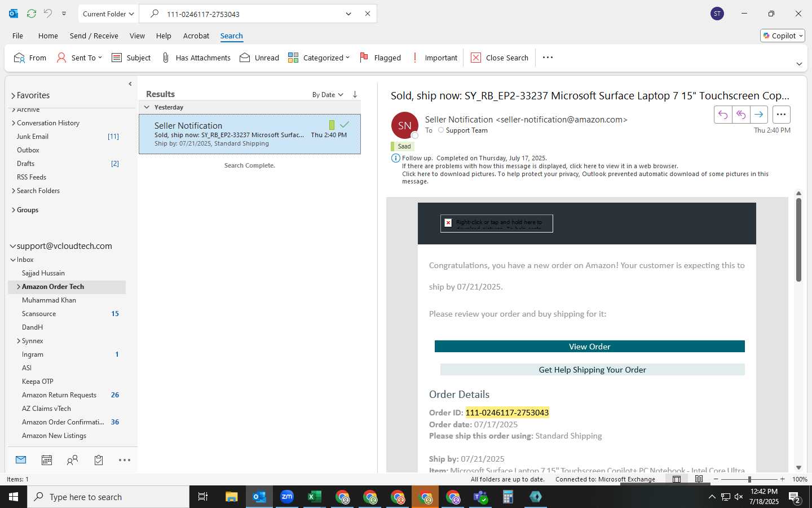Image resolution: width=812 pixels, height=508 pixels.
Task: Collapse the Yesterday group header
Action: 147,107
